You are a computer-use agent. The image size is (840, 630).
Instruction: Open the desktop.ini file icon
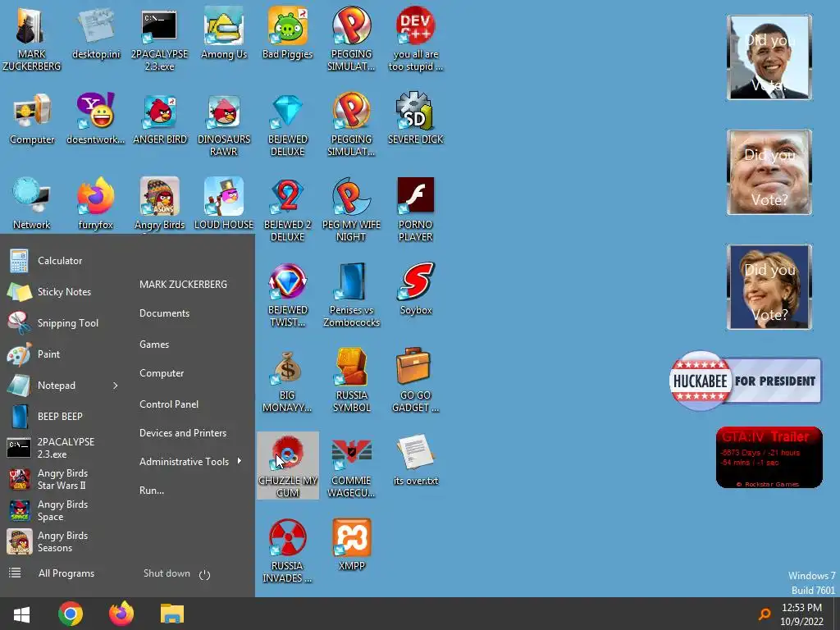pyautogui.click(x=96, y=33)
